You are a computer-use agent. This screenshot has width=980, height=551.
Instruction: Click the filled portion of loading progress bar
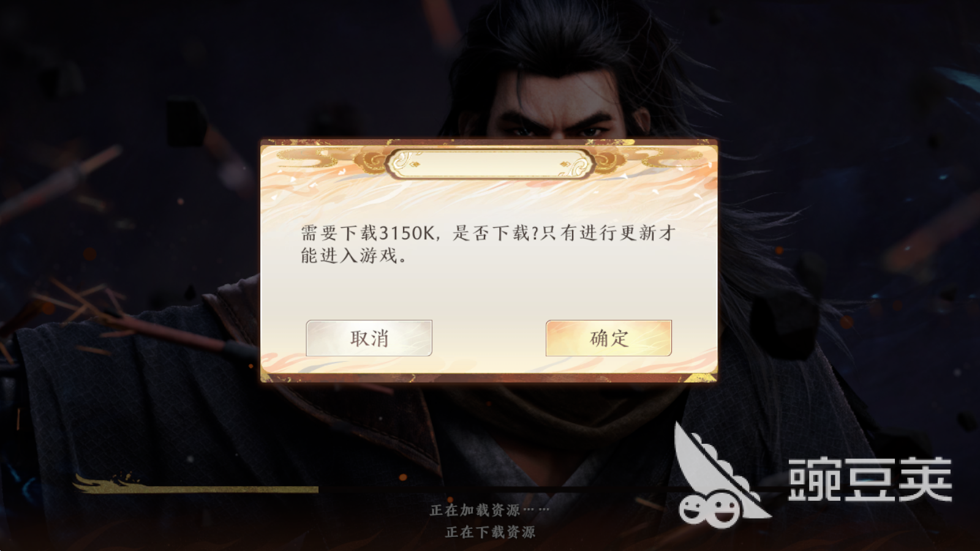point(196,489)
